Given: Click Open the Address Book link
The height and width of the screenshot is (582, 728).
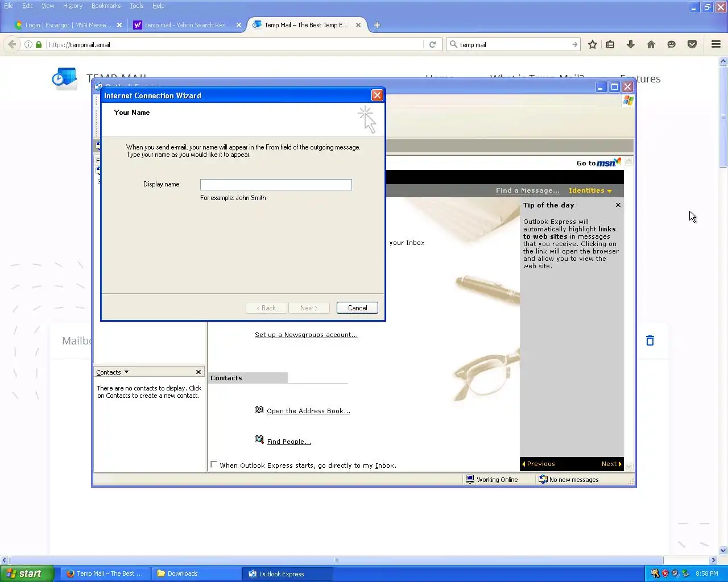Looking at the screenshot, I should [308, 411].
